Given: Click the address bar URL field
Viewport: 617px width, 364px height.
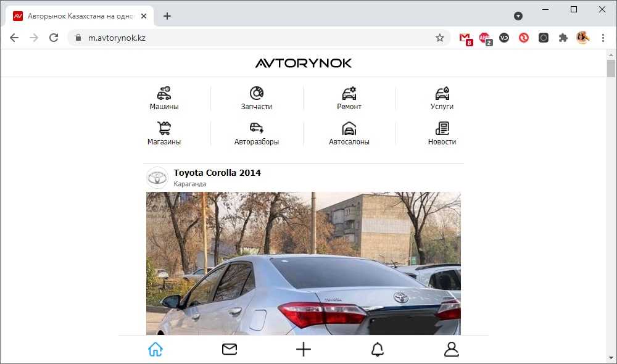Looking at the screenshot, I should 247,38.
